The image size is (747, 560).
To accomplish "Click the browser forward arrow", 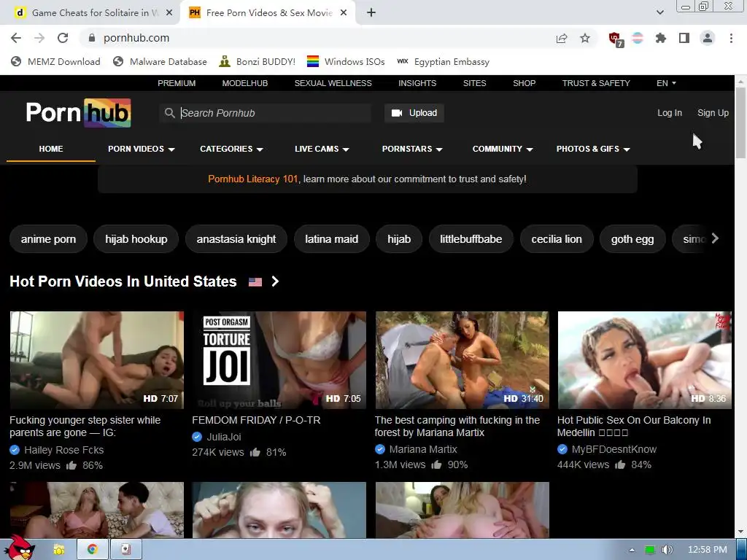I will tap(39, 38).
